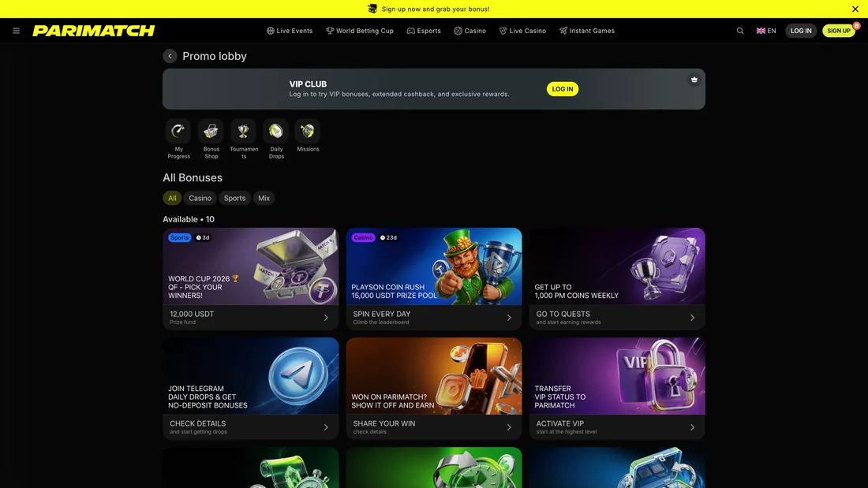Expand the GO TO QUESTS arrow
The height and width of the screenshot is (488, 868).
(x=693, y=318)
